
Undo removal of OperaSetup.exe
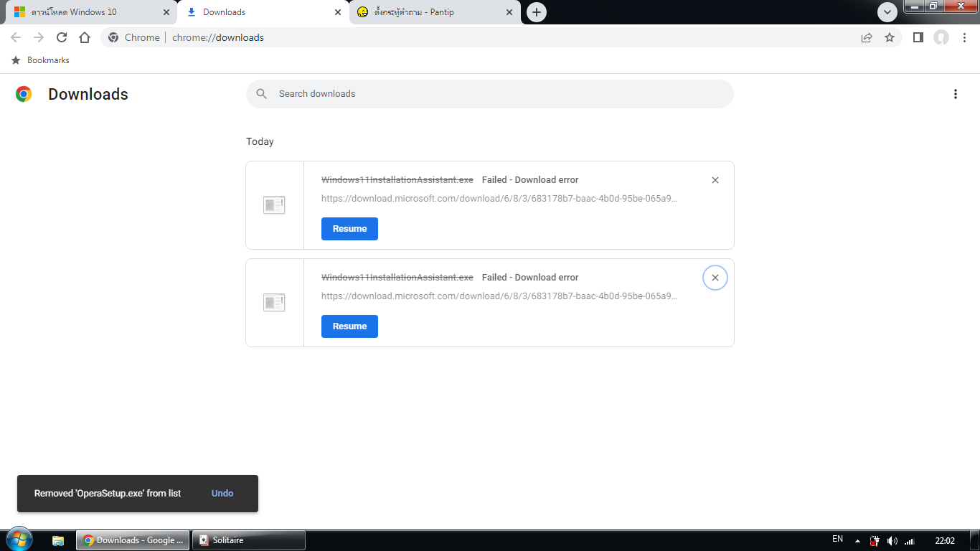coord(222,494)
